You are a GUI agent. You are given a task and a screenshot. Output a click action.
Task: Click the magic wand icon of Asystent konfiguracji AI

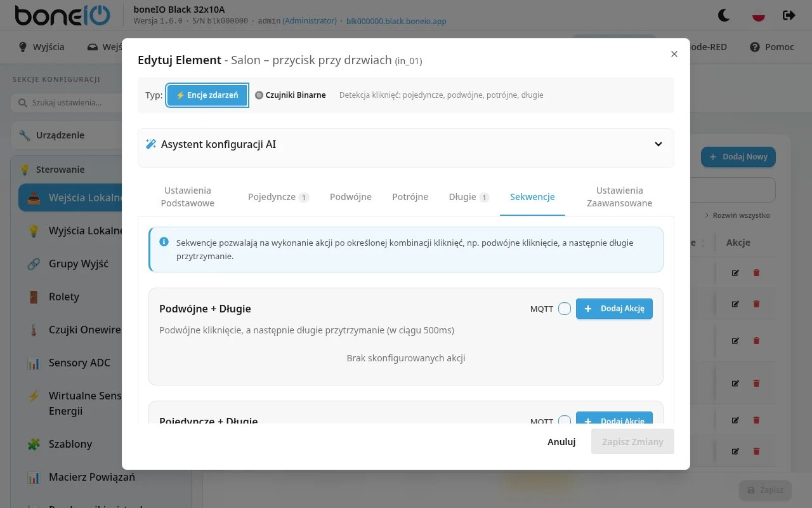[151, 144]
